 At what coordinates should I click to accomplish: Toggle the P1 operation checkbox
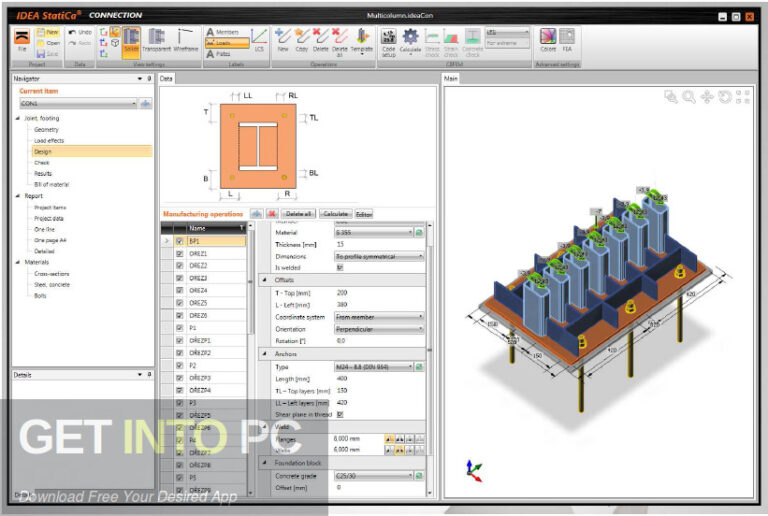[179, 328]
